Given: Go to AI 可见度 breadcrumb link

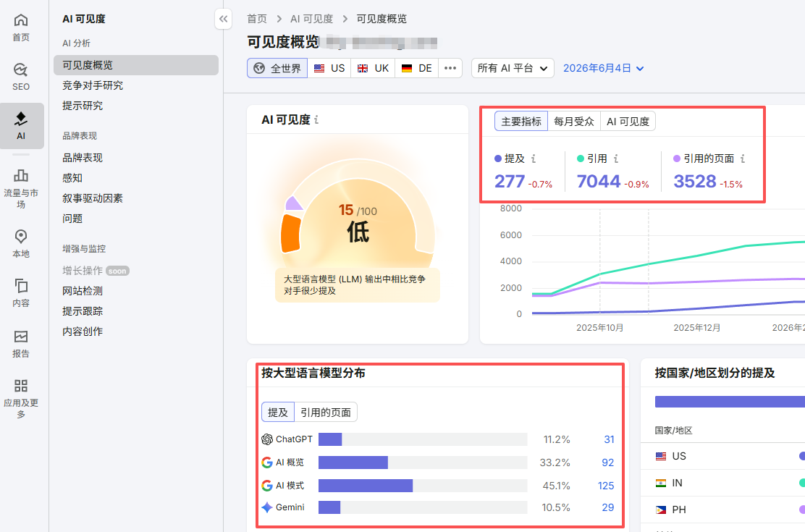Looking at the screenshot, I should (x=311, y=19).
